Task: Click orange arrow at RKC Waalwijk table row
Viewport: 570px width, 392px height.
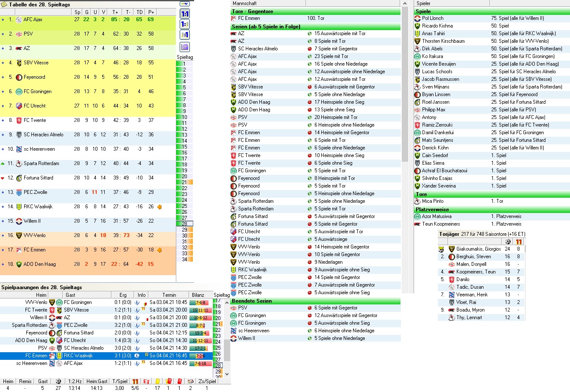Action: click(x=159, y=207)
